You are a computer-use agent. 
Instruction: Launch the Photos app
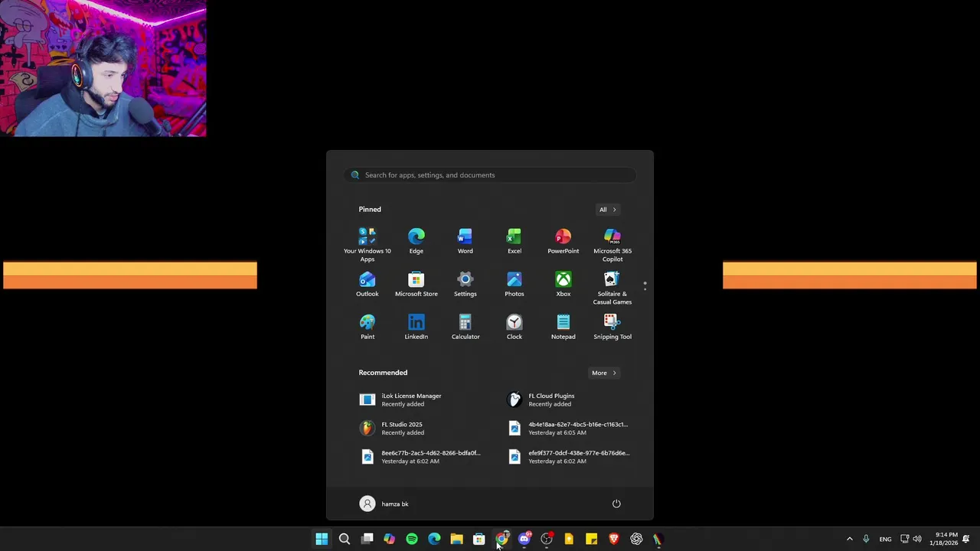(514, 284)
